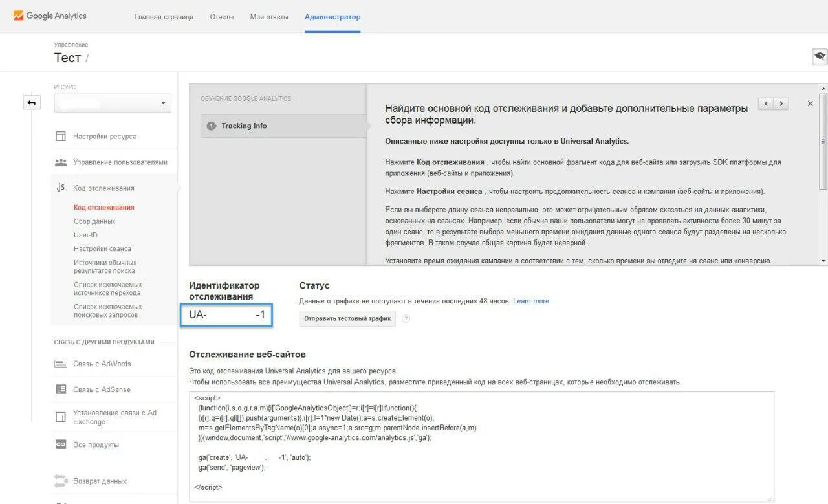Open Настройки ресурса menu item
828x504 pixels.
[105, 137]
